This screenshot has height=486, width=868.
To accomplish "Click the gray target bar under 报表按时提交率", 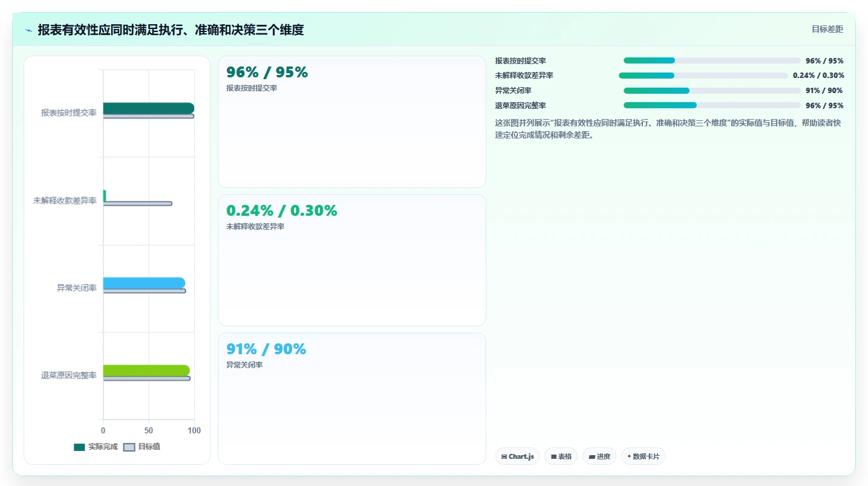I will click(148, 116).
